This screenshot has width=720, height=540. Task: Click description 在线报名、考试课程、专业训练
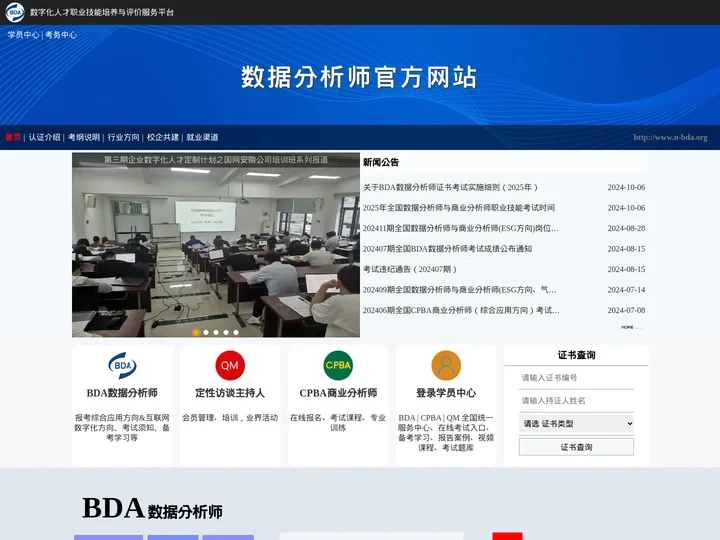point(338,422)
